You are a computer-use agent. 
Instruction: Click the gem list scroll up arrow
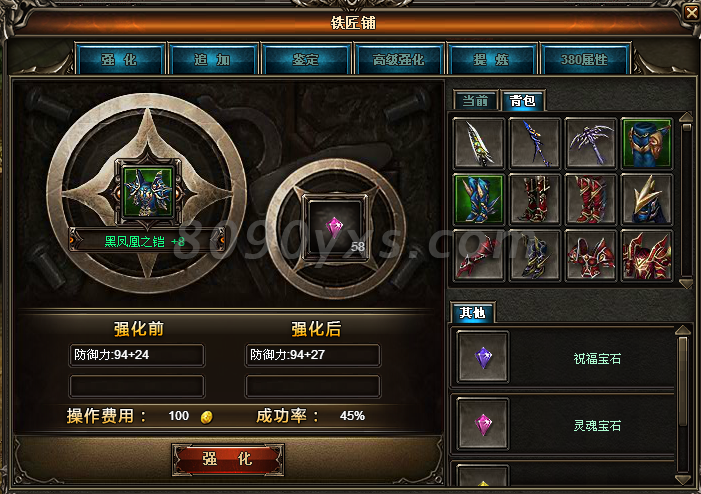pyautogui.click(x=683, y=331)
